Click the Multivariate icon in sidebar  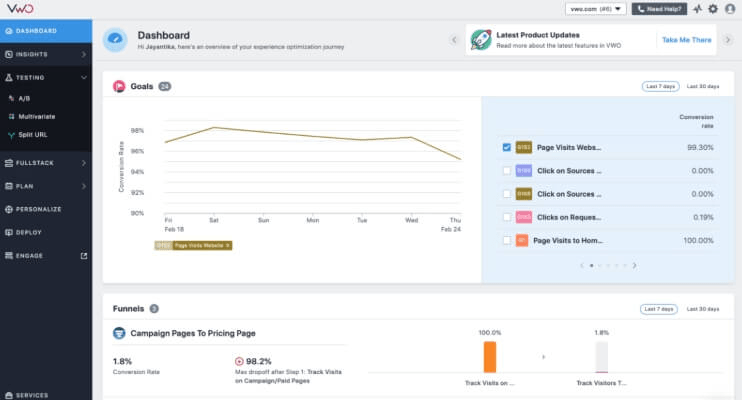click(x=11, y=116)
